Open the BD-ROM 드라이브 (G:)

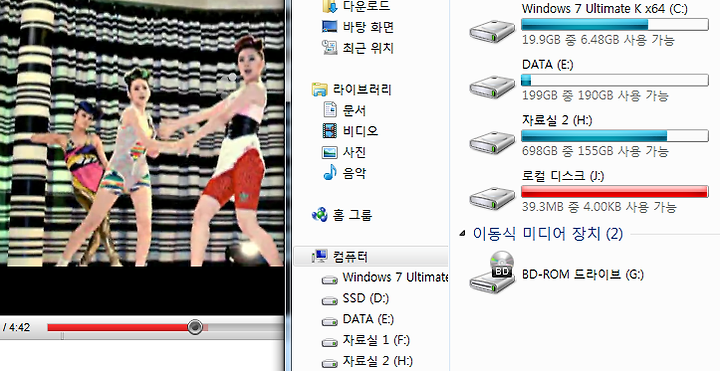coord(583,275)
